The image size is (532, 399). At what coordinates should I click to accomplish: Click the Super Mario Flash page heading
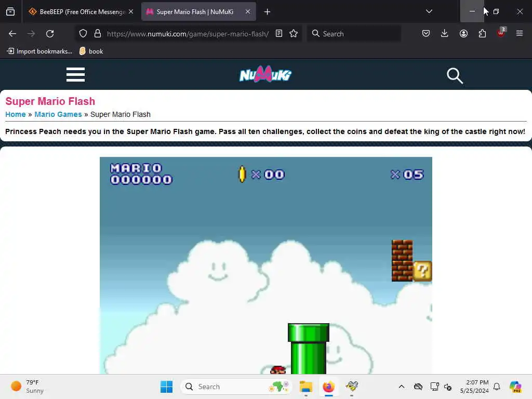[x=50, y=101]
